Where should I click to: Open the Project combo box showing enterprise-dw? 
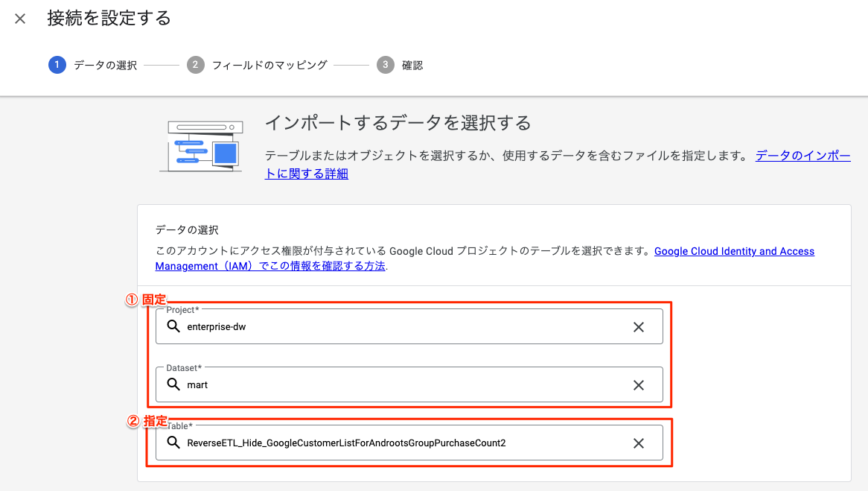pos(402,327)
